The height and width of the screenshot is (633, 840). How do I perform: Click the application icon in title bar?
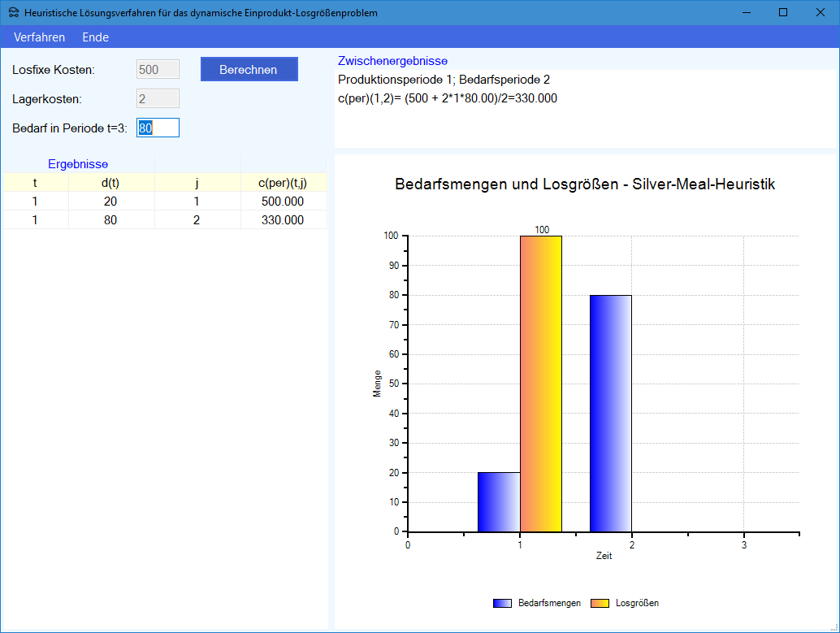pyautogui.click(x=13, y=13)
